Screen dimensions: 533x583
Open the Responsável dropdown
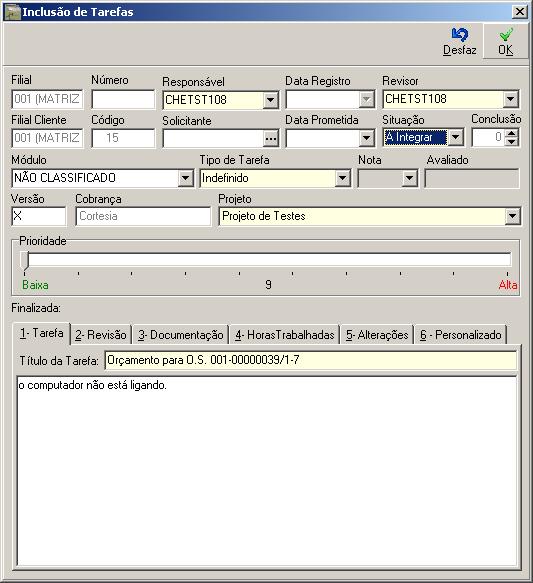point(270,100)
